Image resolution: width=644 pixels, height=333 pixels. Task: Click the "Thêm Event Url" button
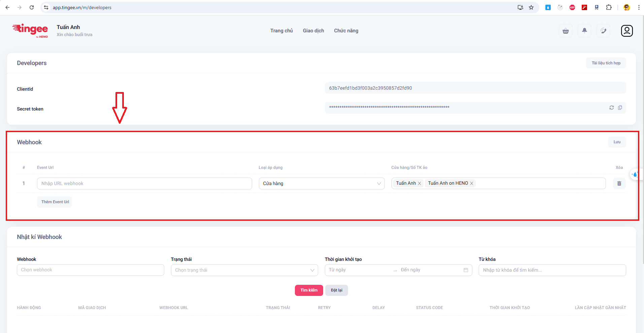(55, 202)
